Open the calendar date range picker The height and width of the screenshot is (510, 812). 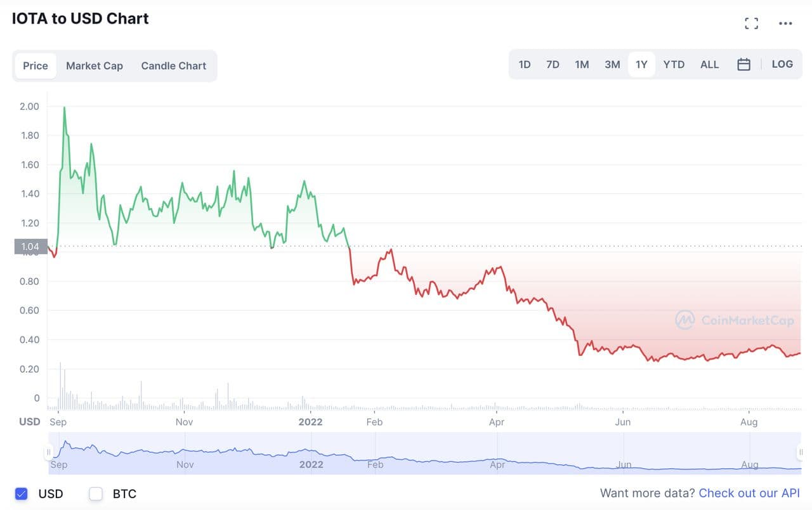click(744, 65)
